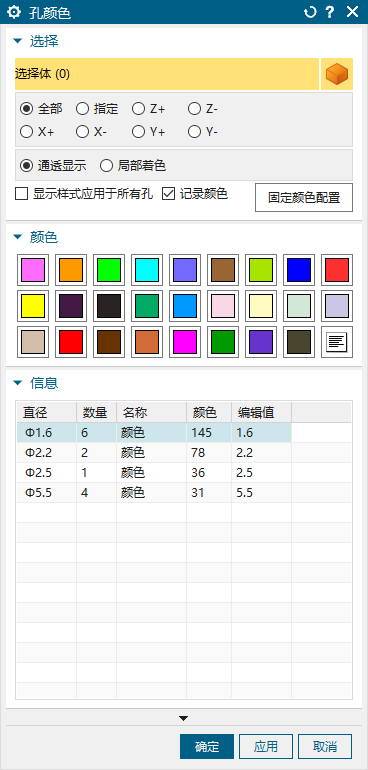Click color value 78 cell

[x=209, y=453]
